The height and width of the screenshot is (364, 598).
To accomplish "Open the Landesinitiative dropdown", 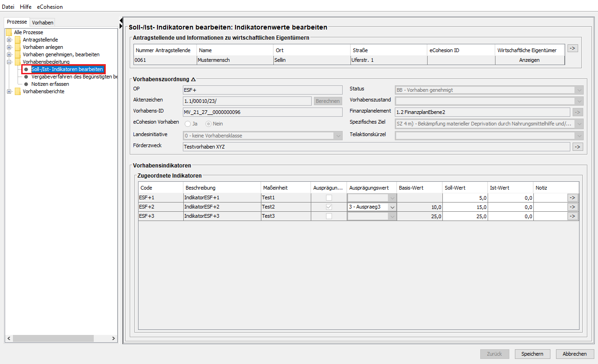I will pos(338,136).
